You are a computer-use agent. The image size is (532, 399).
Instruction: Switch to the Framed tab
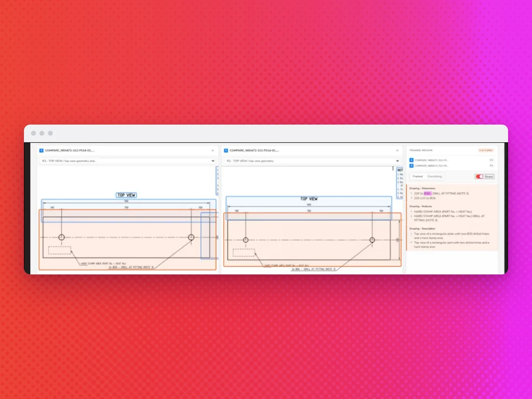point(418,176)
